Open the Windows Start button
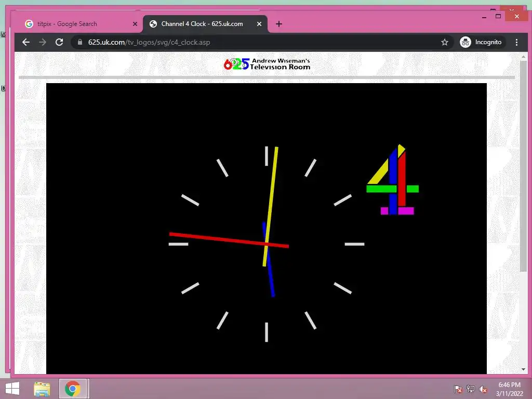532x399 pixels. click(12, 389)
